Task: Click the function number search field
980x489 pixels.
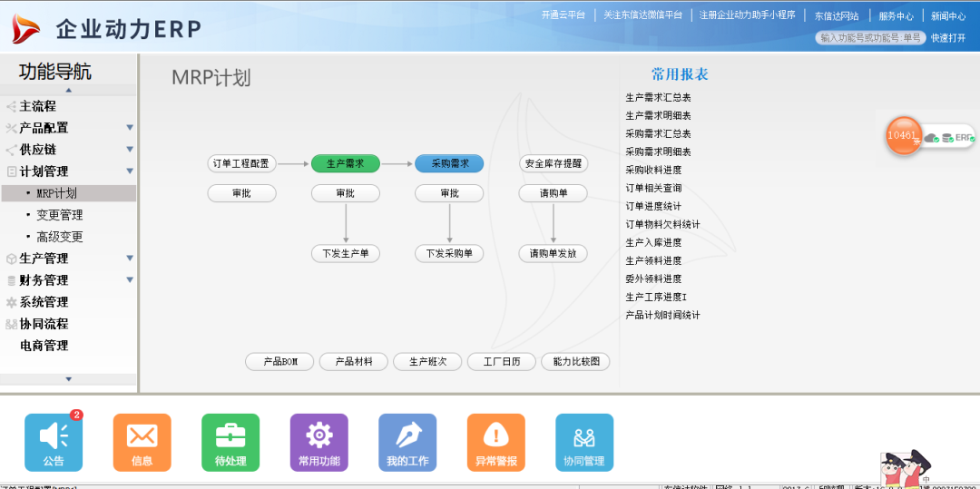Action: coord(870,38)
